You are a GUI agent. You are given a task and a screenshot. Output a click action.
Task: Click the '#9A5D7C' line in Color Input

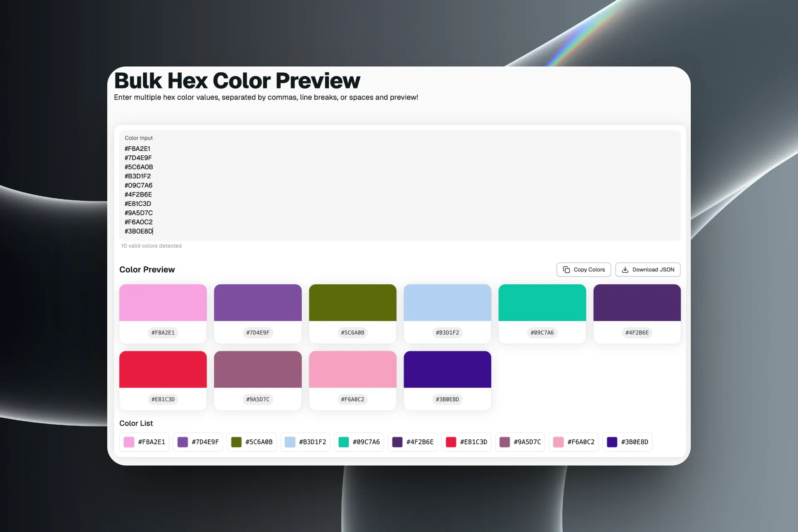coord(139,213)
